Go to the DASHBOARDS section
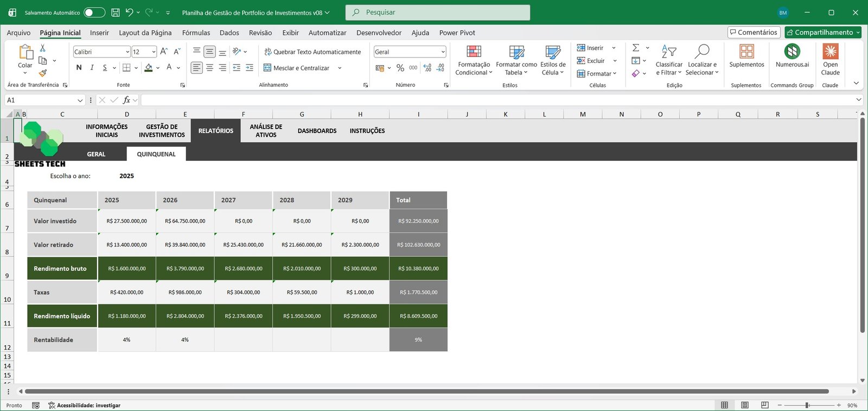Viewport: 868px width, 411px height. 317,131
